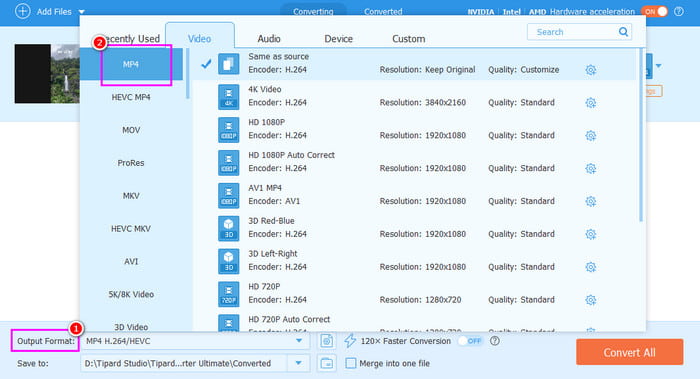Open settings gear for HD 1080P
The width and height of the screenshot is (700, 379).
590,135
